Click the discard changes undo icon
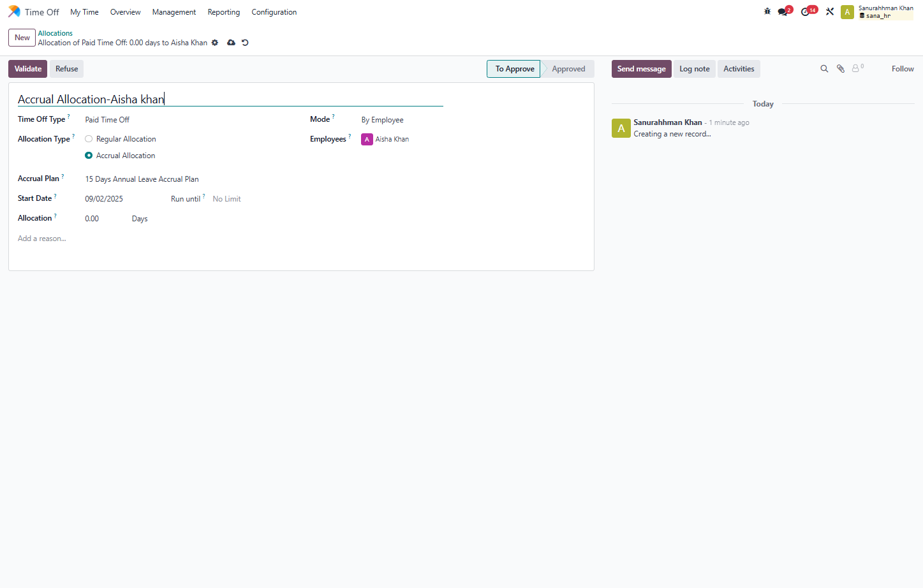 245,43
